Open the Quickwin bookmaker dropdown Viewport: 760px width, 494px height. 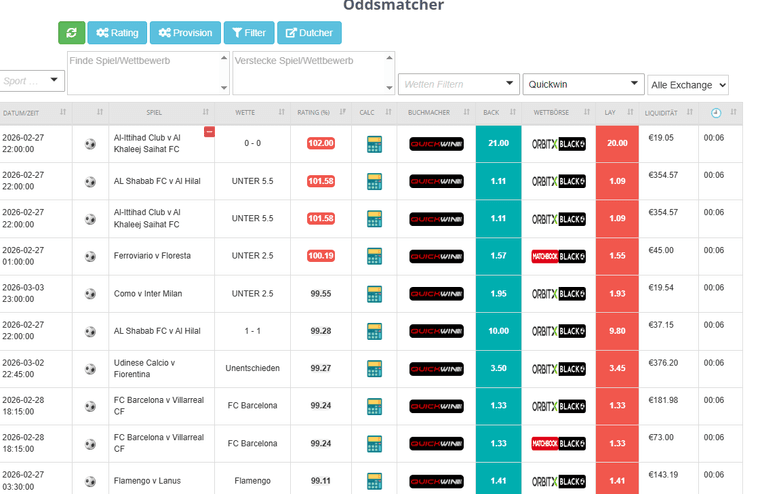[x=583, y=84]
